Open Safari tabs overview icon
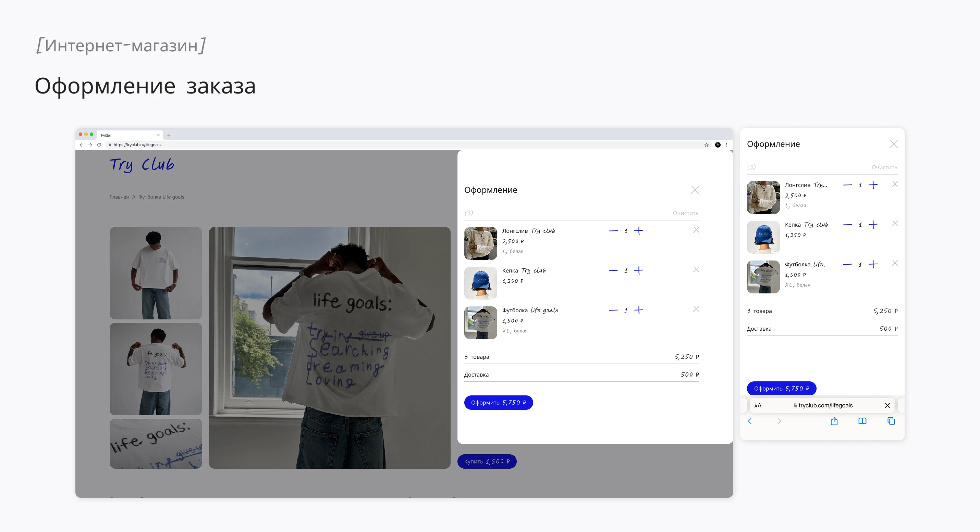 (891, 421)
